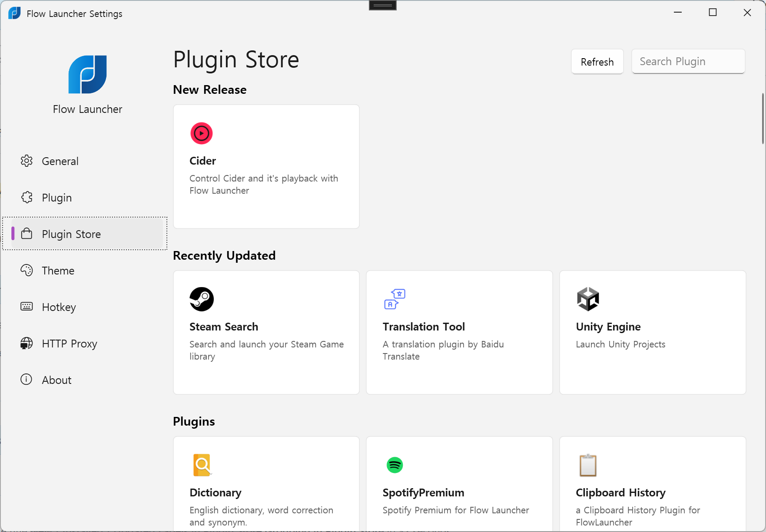The image size is (766, 532).
Task: Click the Plugin Store bag icon
Action: click(x=27, y=234)
